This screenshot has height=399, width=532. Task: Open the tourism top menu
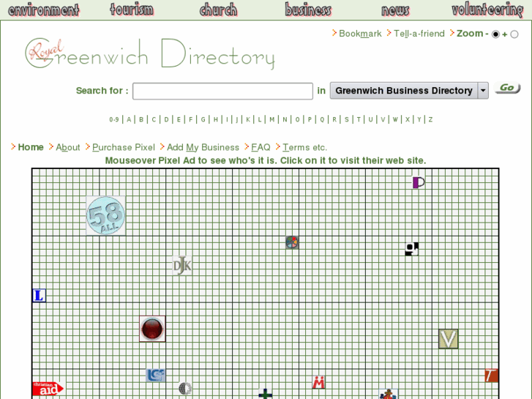(x=132, y=10)
